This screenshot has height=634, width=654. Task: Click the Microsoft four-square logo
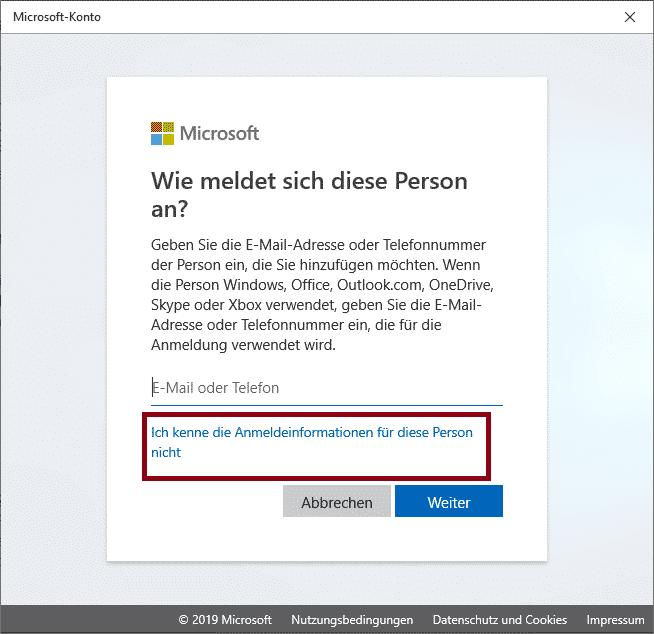162,133
